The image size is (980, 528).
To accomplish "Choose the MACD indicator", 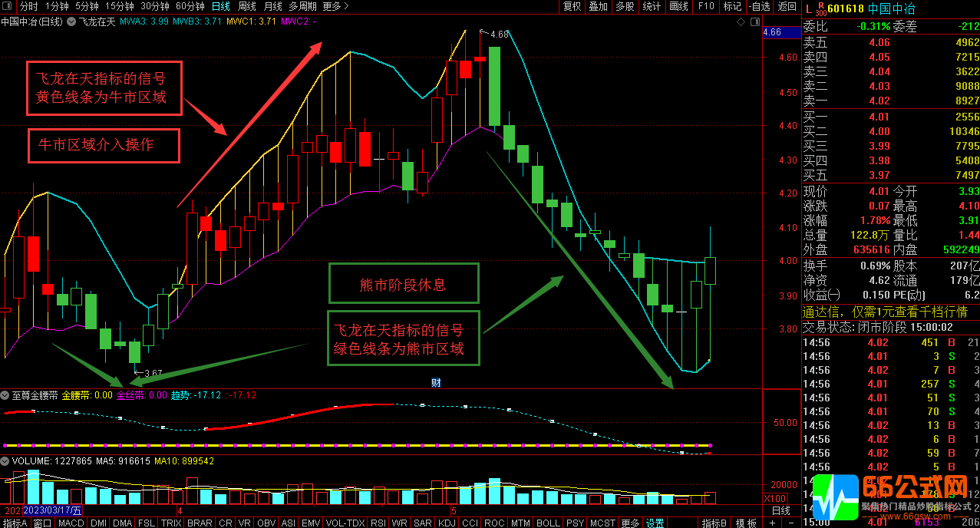I will click(x=71, y=523).
